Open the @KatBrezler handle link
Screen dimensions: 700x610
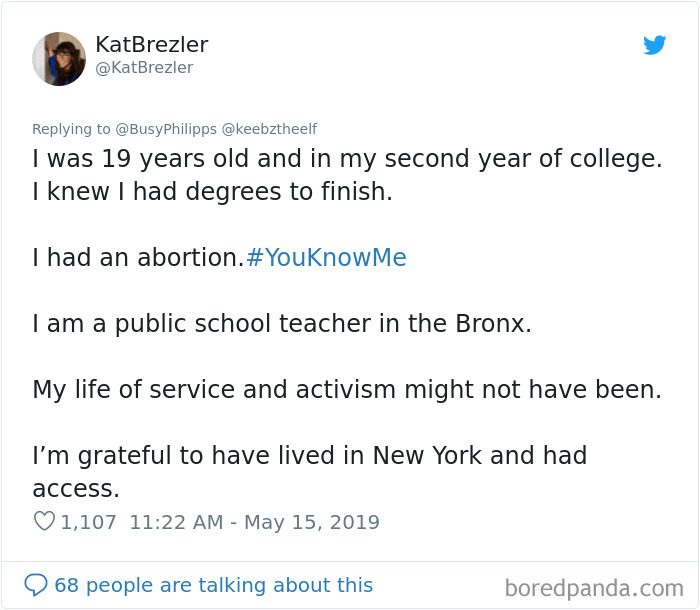tap(144, 67)
